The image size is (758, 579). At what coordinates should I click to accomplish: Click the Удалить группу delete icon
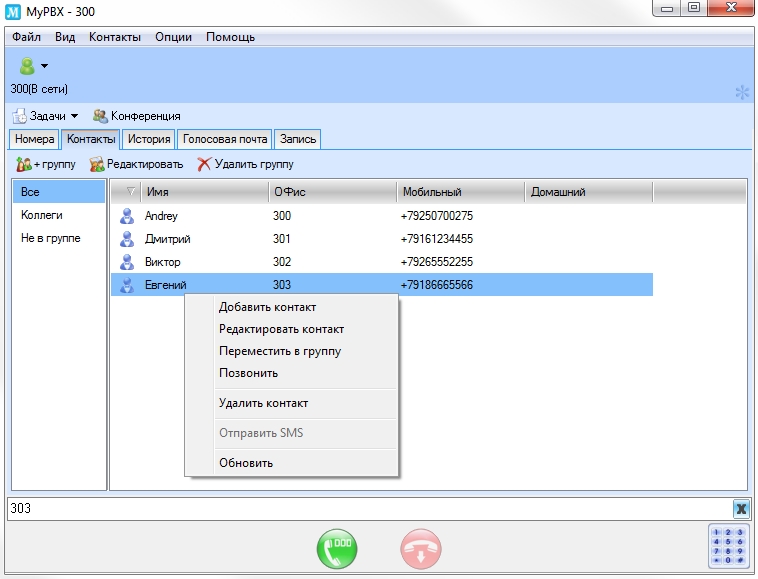204,164
